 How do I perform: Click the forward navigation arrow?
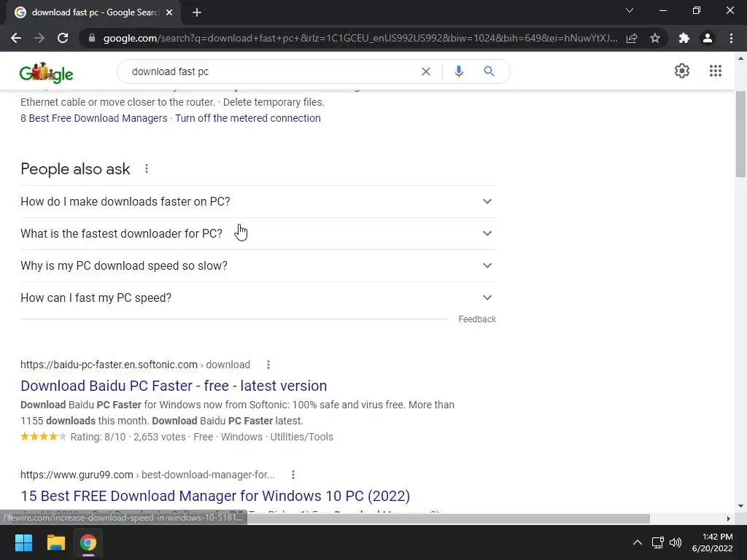click(x=39, y=38)
